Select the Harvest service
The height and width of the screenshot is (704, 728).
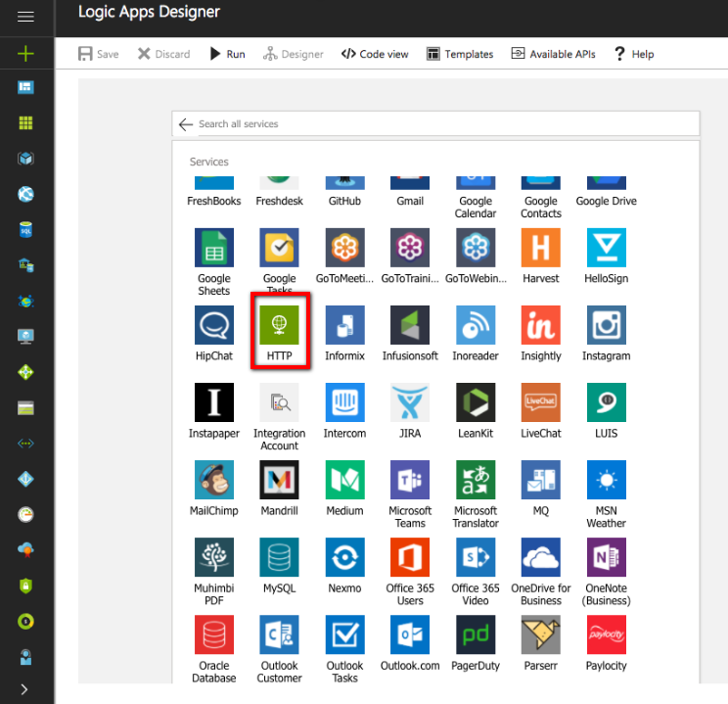[541, 247]
